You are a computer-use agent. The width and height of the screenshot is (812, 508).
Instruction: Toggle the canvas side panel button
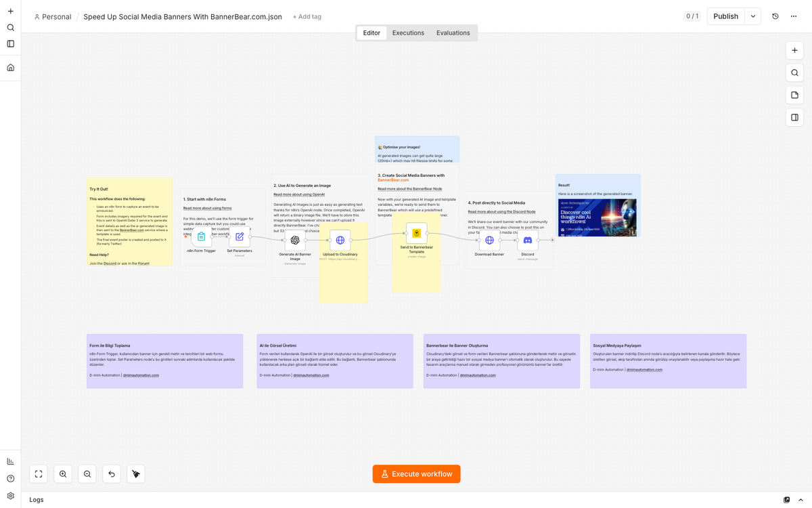pos(794,117)
